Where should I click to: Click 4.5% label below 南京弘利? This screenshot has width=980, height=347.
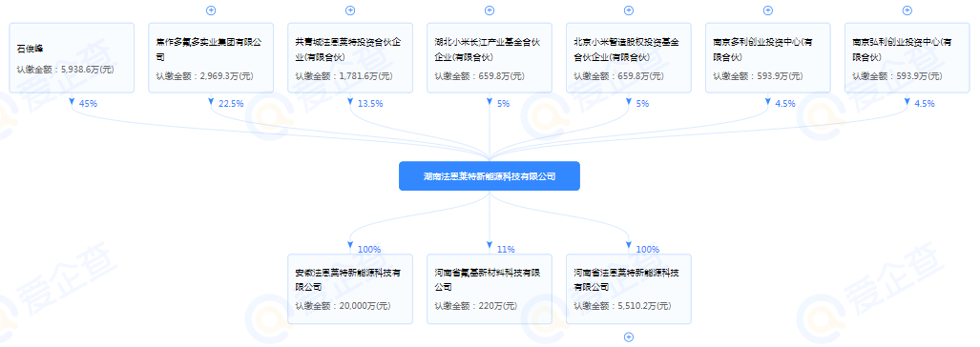point(925,104)
